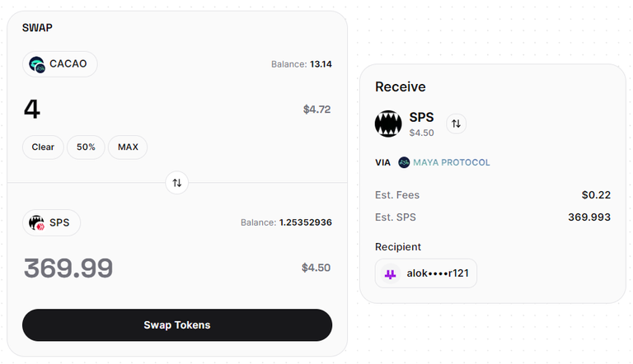Click the SPS token icon in swap panel

37,222
